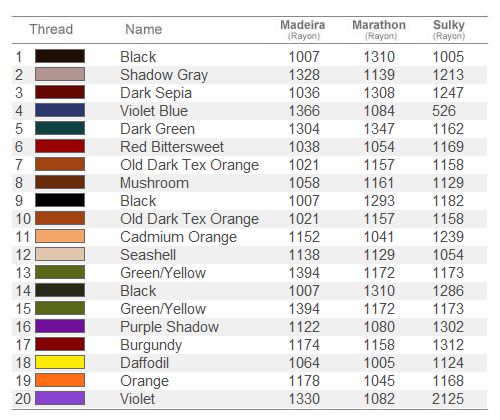Click Marathon code 1293 in row 9
500x420 pixels.
pyautogui.click(x=379, y=201)
